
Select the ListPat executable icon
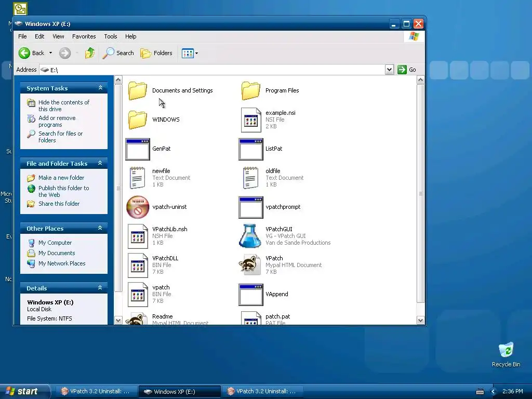251,149
